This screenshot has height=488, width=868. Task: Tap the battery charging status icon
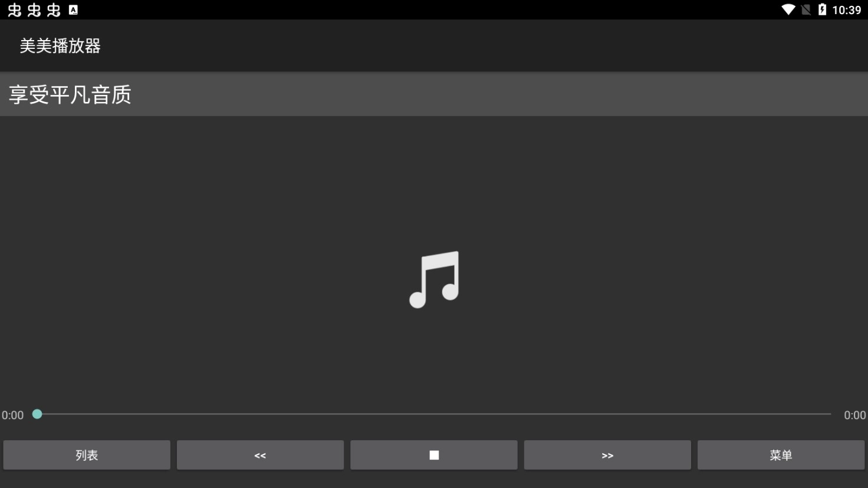coord(822,9)
